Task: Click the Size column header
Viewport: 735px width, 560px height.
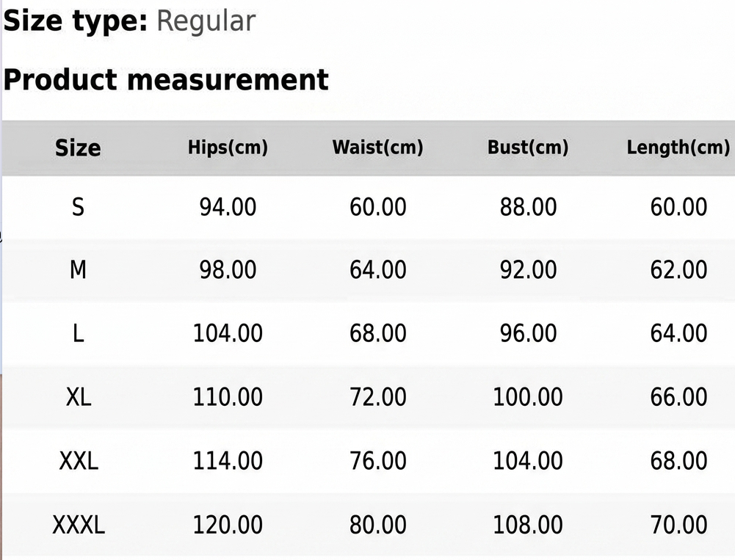Action: pyautogui.click(x=78, y=148)
